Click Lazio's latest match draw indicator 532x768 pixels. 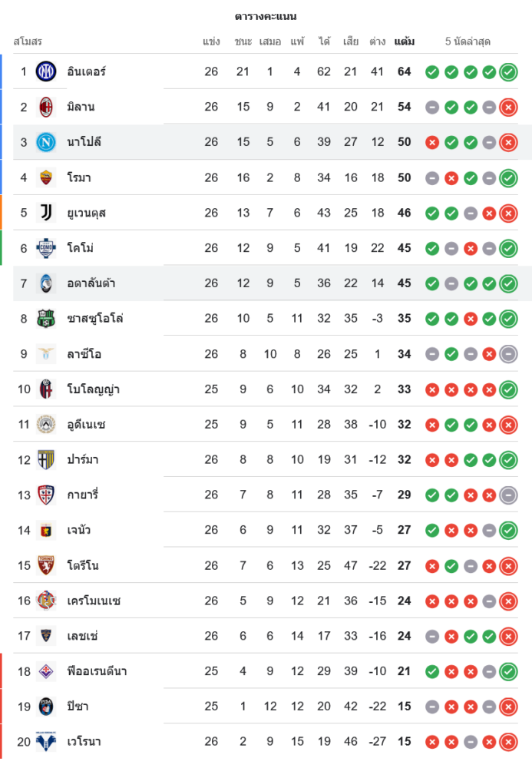507,354
